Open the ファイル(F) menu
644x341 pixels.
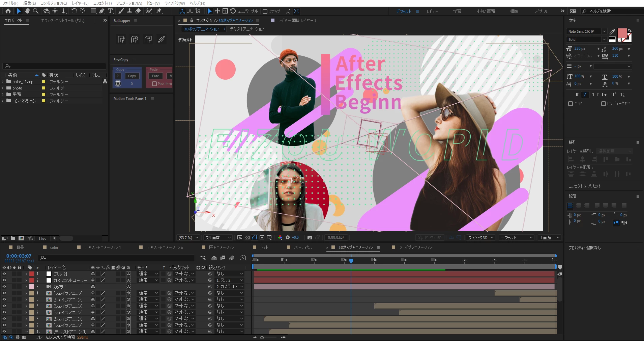pos(10,3)
